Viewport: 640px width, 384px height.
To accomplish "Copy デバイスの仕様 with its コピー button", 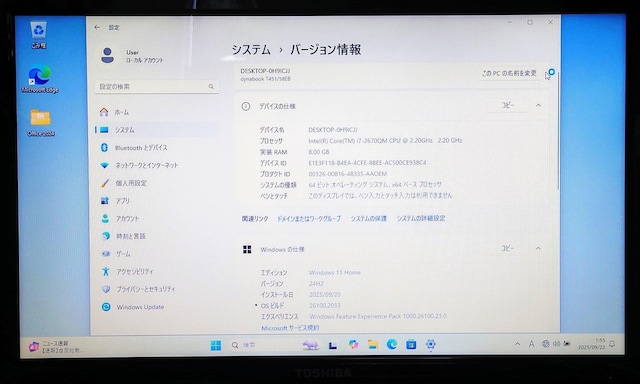I will tap(508, 106).
